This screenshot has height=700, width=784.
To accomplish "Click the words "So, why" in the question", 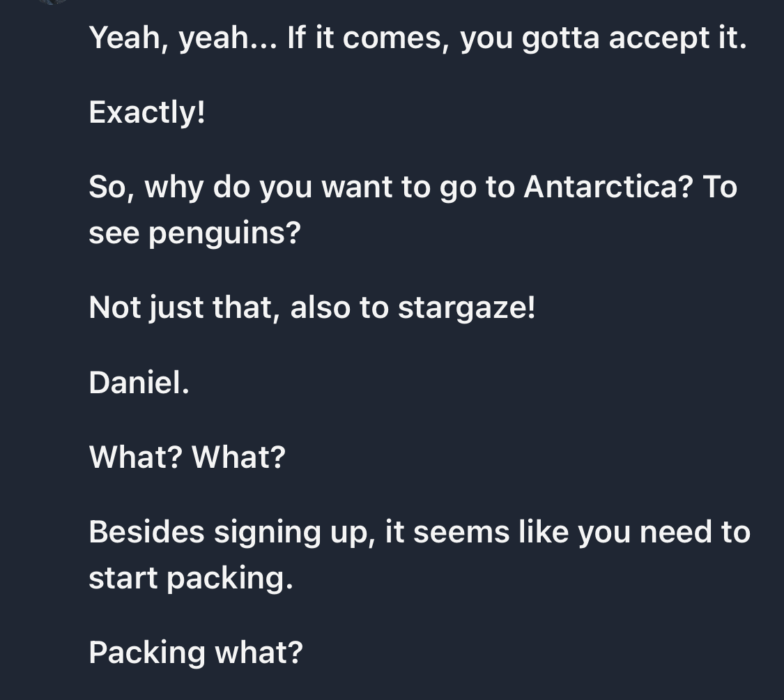I will tap(146, 188).
